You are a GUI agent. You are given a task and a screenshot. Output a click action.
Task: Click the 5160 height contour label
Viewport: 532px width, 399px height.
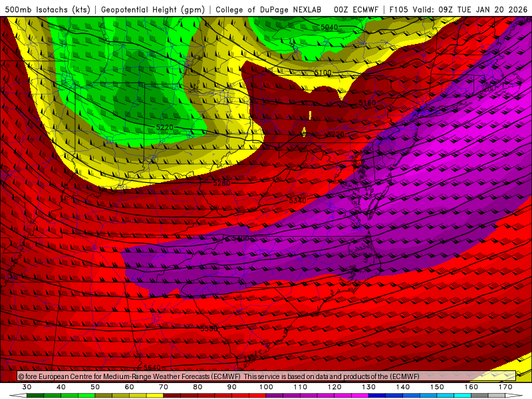click(368, 103)
